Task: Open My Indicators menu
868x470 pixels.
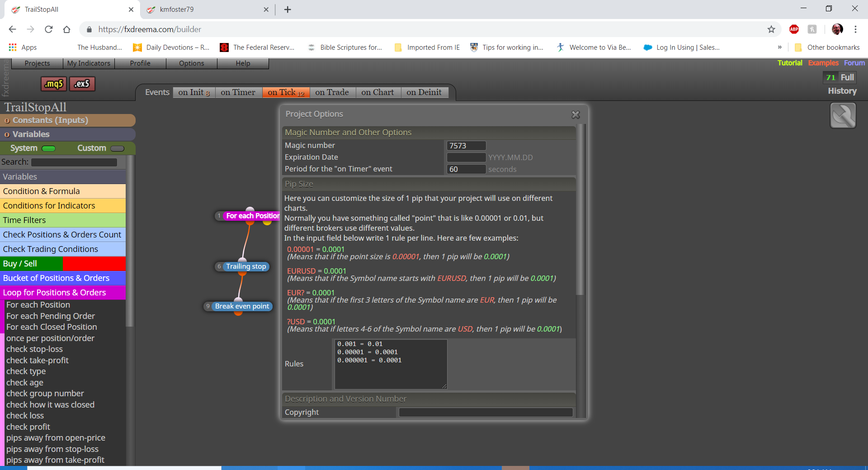Action: coord(89,63)
